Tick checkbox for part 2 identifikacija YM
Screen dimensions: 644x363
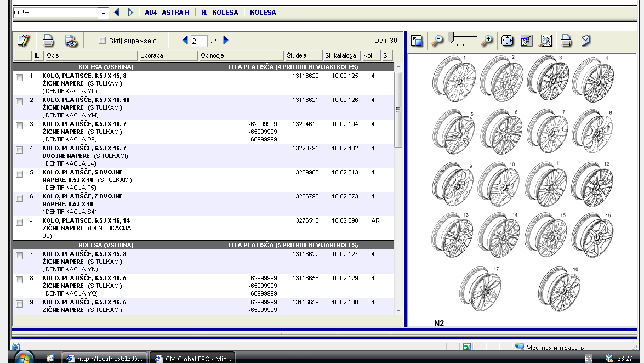(x=19, y=101)
